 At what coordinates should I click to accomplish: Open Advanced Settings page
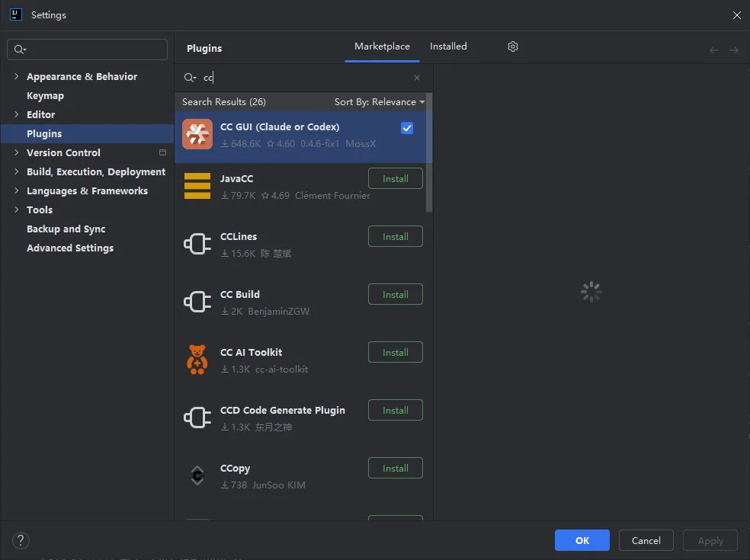70,248
